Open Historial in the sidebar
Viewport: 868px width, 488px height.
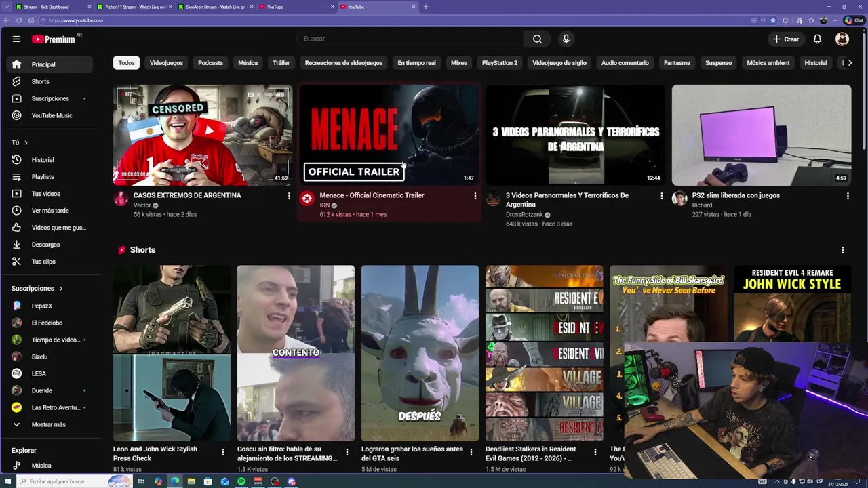click(x=50, y=160)
